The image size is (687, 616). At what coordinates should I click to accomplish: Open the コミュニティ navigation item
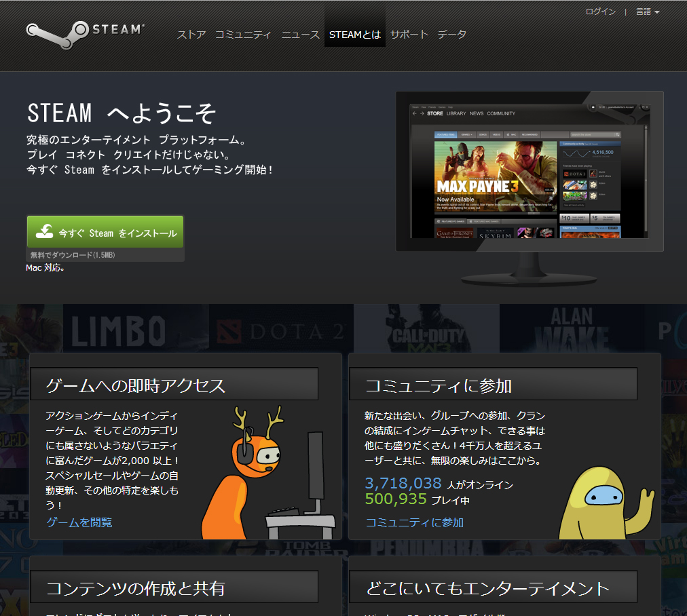[243, 35]
